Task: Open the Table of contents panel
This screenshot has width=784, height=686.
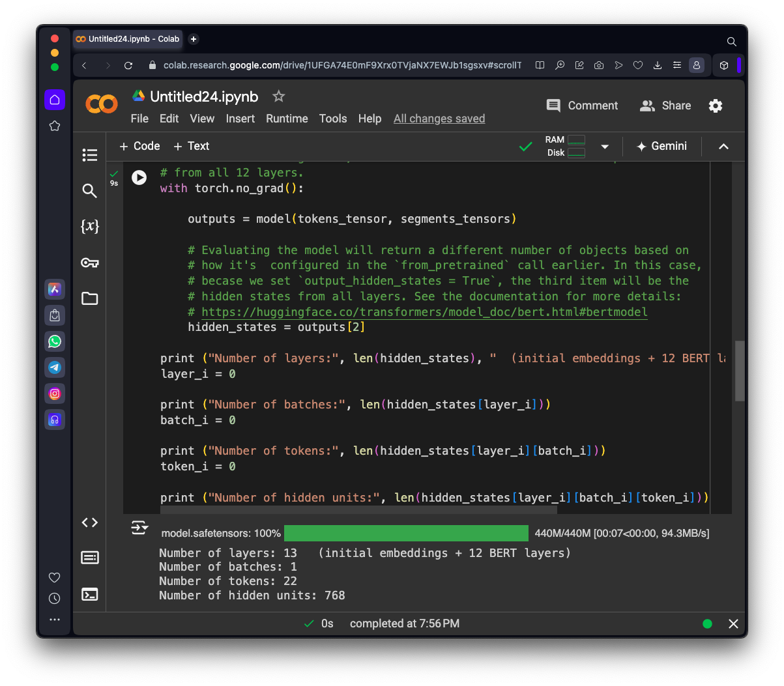Action: [x=90, y=155]
